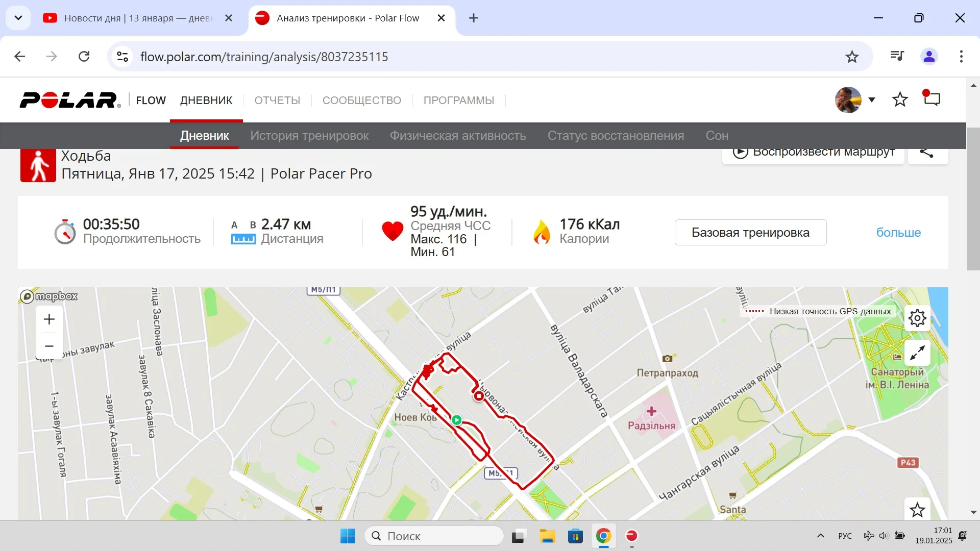Open notifications icon with red dot
Screen dimensions: 980x551
(932, 98)
